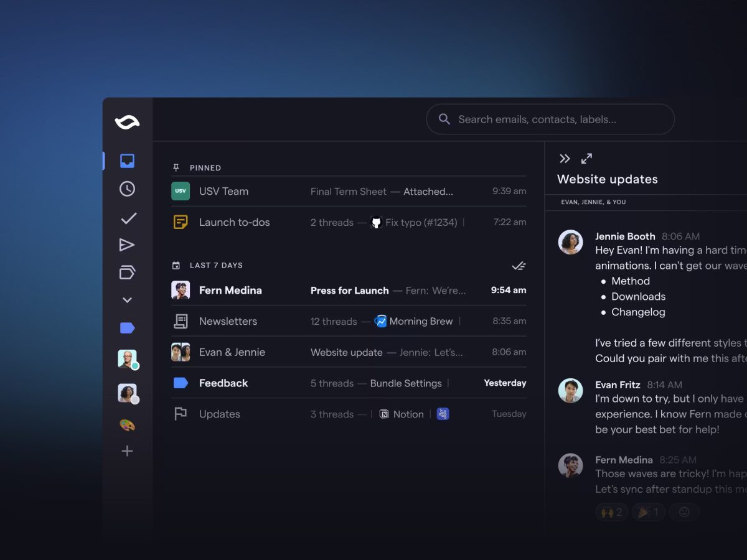Click the app logo at top
747x560 pixels.
(x=127, y=123)
